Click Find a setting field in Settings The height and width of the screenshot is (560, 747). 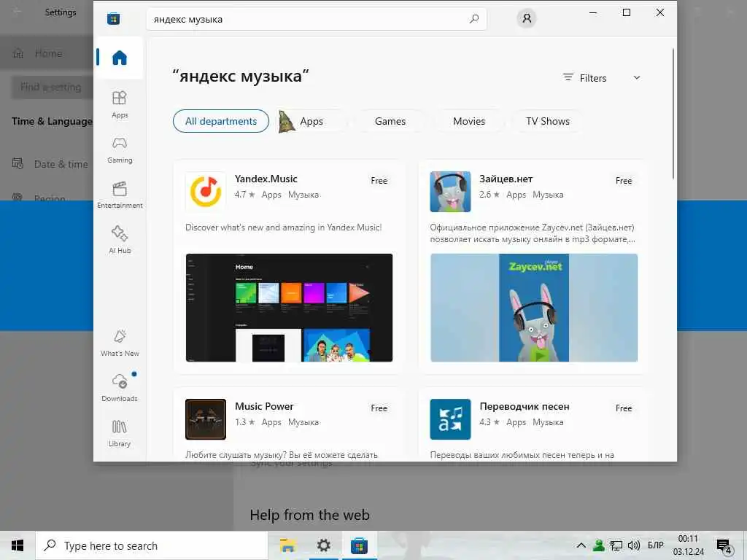tap(53, 87)
